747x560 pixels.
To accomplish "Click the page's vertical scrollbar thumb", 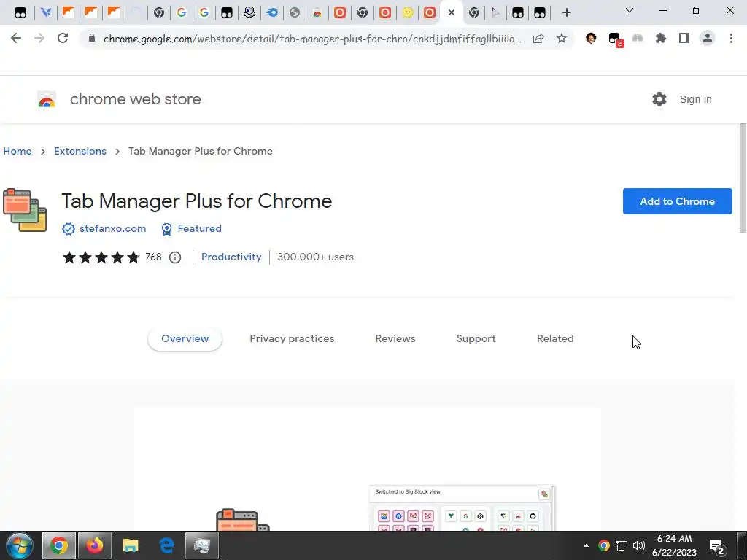I will (743, 178).
